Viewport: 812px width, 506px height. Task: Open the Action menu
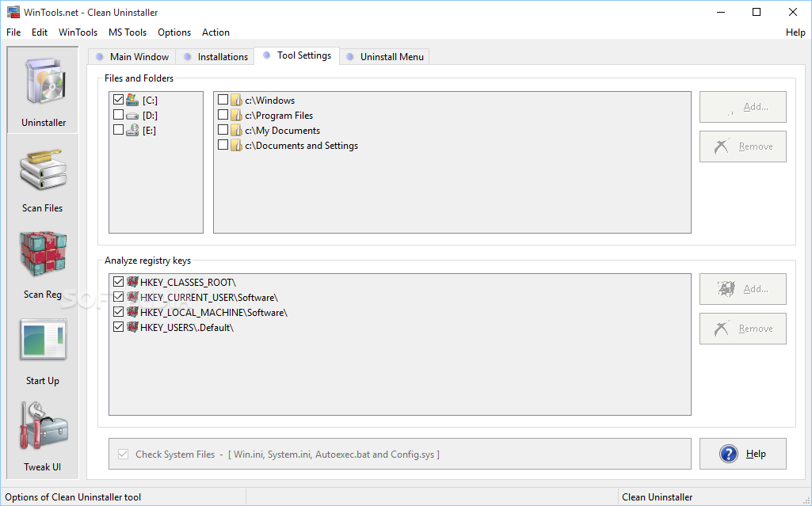point(215,32)
